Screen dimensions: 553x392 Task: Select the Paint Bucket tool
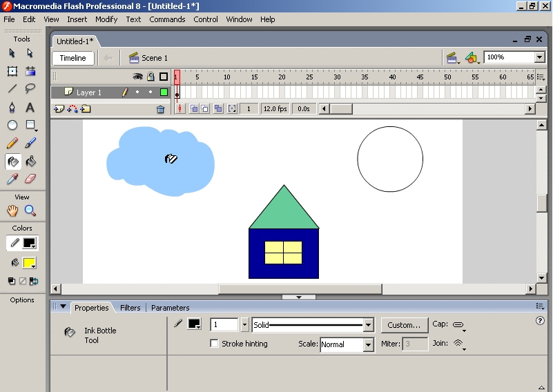pyautogui.click(x=30, y=161)
